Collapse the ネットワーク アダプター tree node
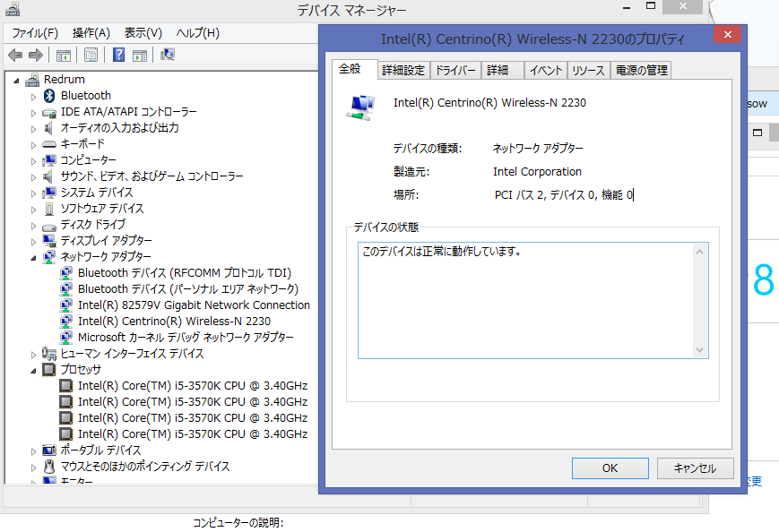779x532 pixels. pyautogui.click(x=33, y=258)
